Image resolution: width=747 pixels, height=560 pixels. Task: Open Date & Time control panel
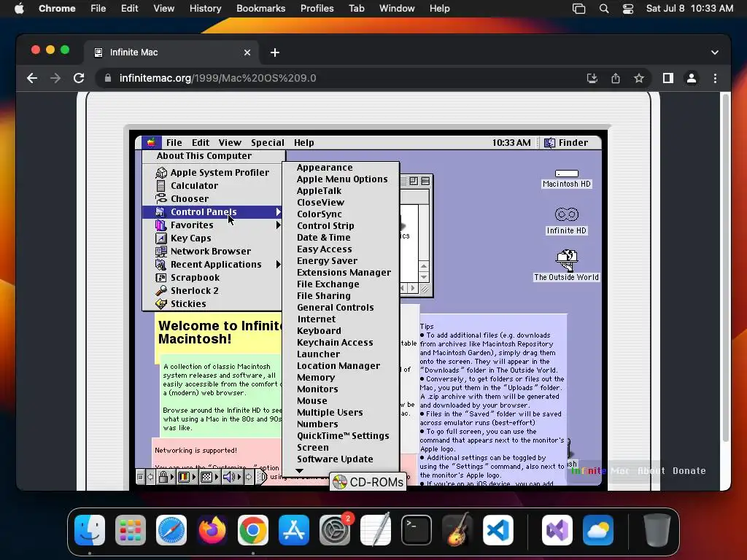click(x=341, y=238)
